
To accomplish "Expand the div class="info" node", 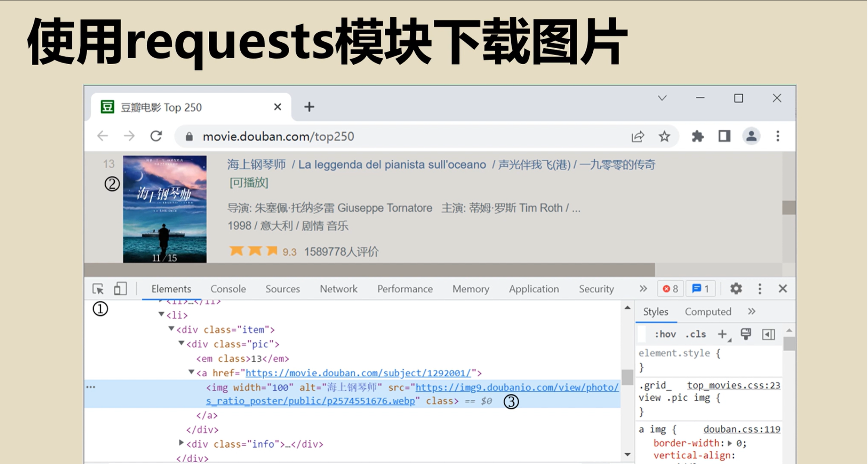I will [x=182, y=443].
